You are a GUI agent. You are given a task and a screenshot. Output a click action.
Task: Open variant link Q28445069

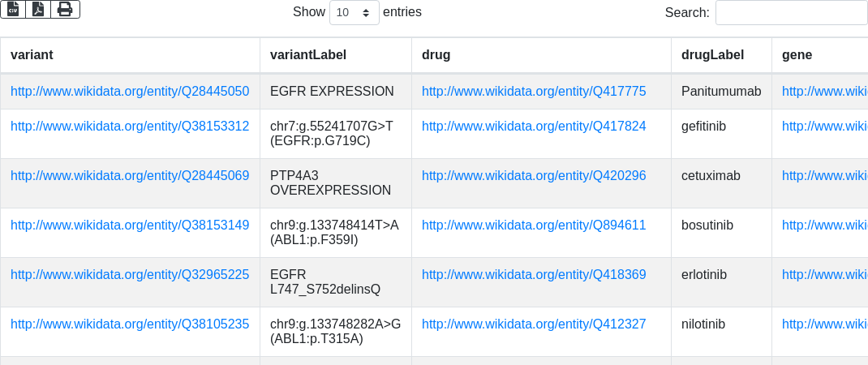click(130, 176)
